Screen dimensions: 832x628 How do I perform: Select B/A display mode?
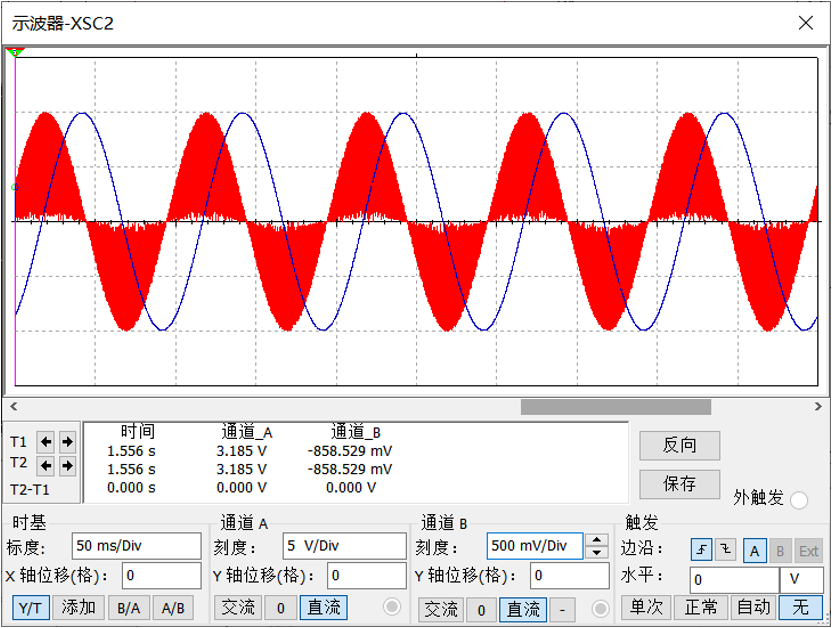129,608
